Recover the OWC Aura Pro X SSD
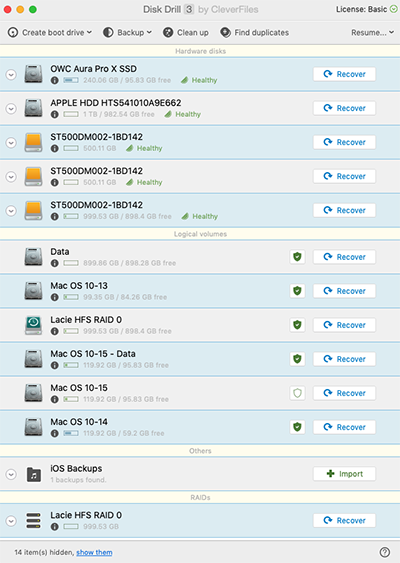Screen dimensions: 400x563 [344, 74]
